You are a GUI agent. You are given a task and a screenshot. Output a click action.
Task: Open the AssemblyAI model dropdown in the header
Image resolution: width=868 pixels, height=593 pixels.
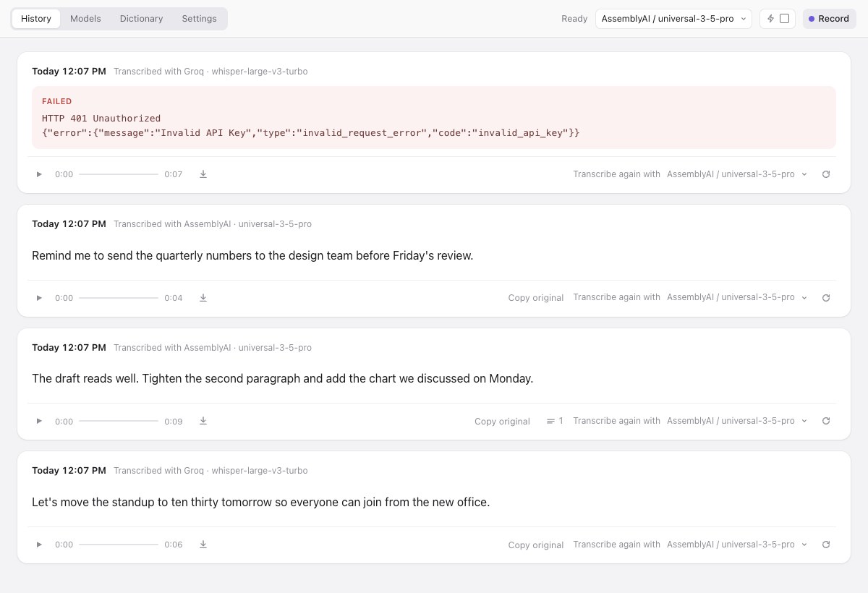[673, 19]
